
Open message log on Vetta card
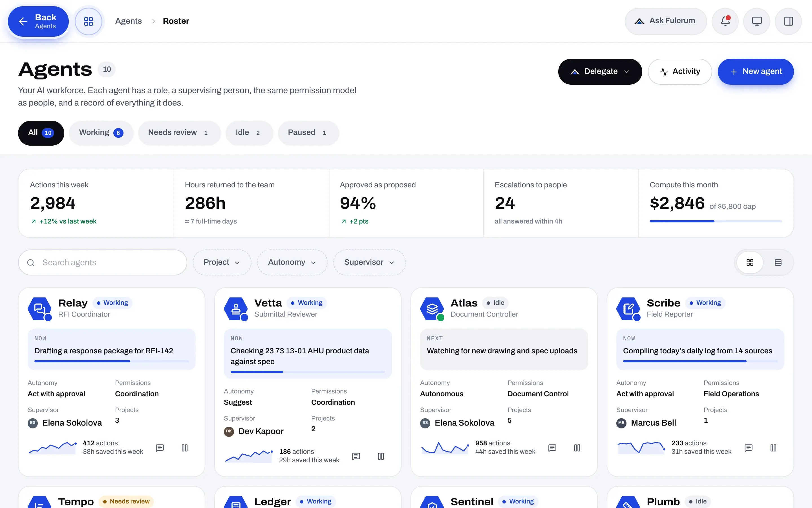(356, 456)
